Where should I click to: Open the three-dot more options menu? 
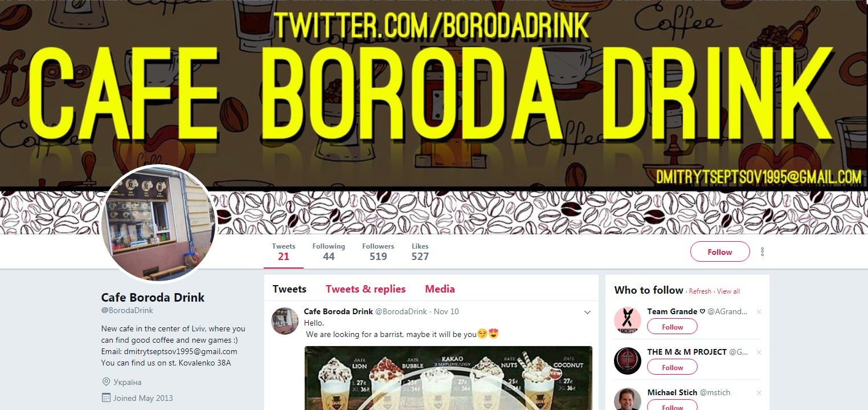[x=762, y=252]
